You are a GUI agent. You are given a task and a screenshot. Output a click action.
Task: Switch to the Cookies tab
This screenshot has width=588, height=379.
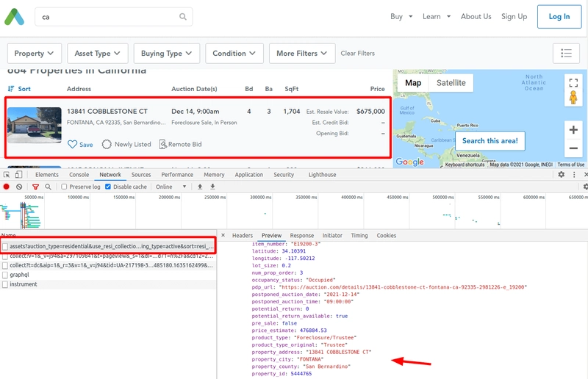387,236
